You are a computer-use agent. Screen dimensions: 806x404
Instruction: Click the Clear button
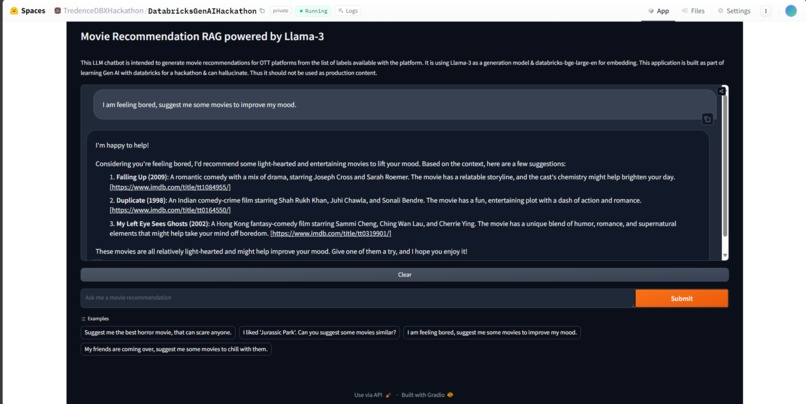click(x=405, y=274)
